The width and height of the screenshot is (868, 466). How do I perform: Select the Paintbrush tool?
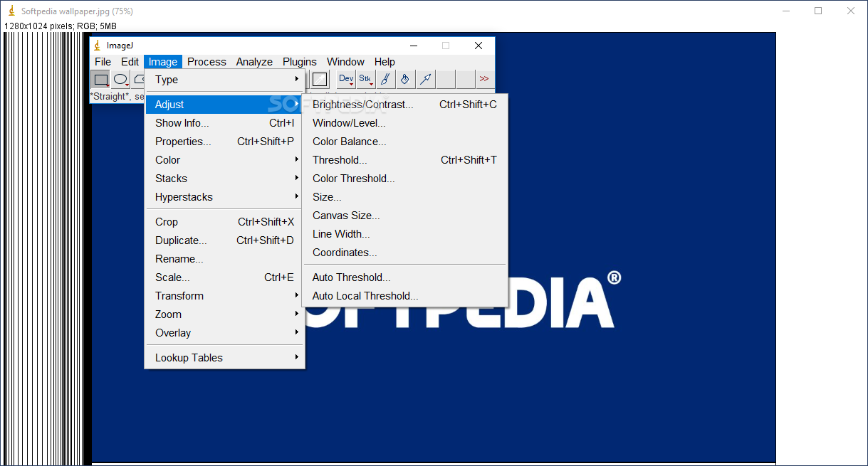click(x=385, y=79)
